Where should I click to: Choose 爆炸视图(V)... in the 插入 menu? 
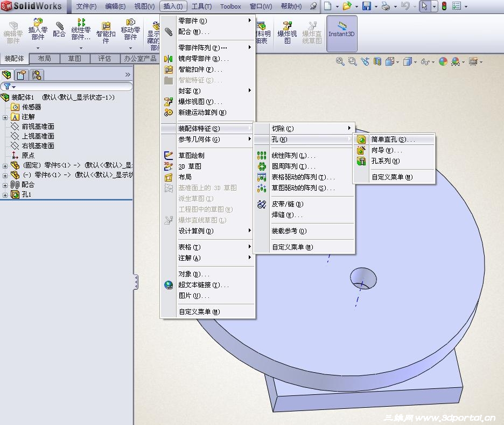[208, 102]
